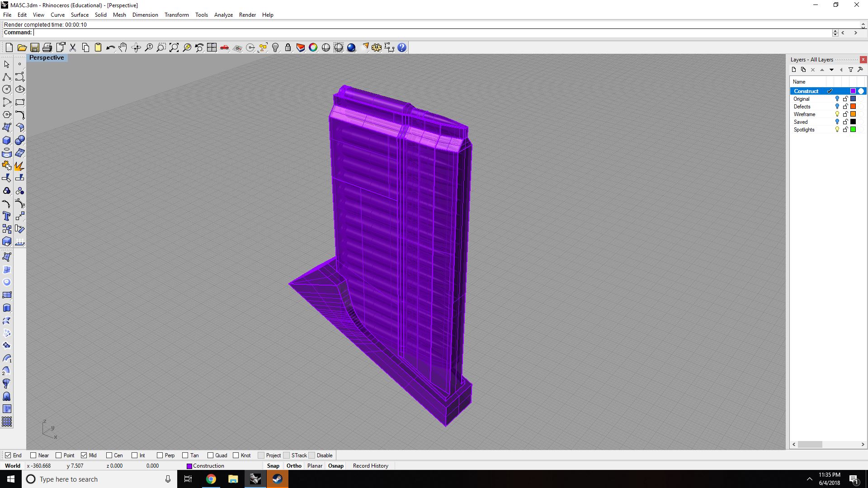This screenshot has height=488, width=868.
Task: Open the Transform menu
Action: (176, 15)
